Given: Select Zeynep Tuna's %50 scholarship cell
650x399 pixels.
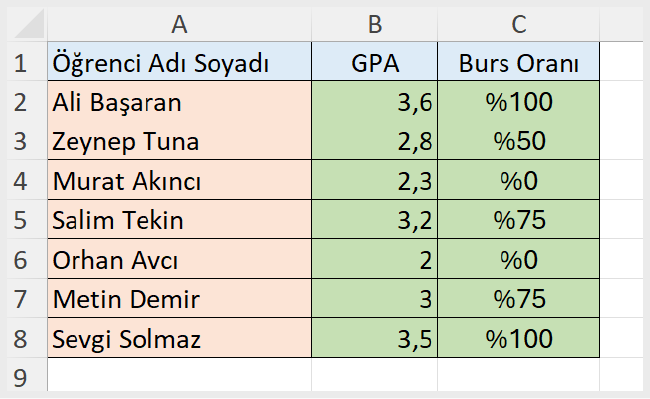Looking at the screenshot, I should [519, 140].
